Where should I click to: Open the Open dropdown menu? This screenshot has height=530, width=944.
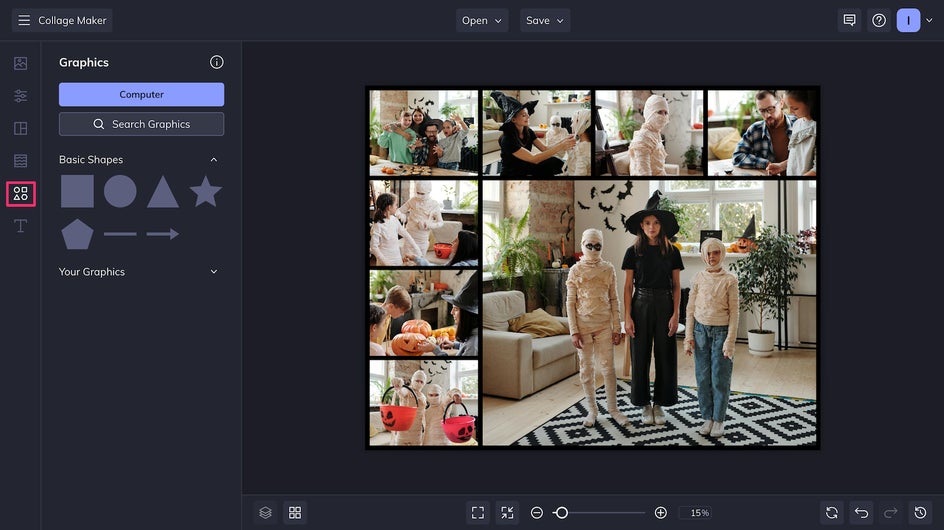click(482, 20)
